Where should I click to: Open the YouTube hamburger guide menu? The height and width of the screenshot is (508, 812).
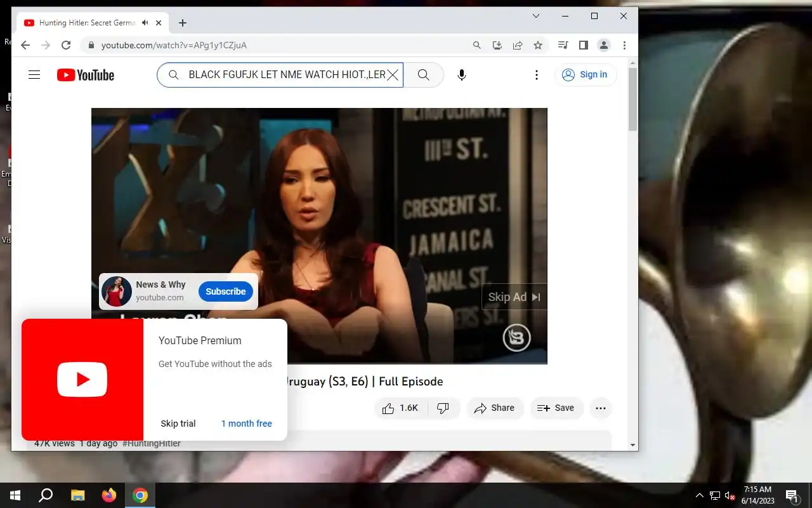(x=34, y=75)
